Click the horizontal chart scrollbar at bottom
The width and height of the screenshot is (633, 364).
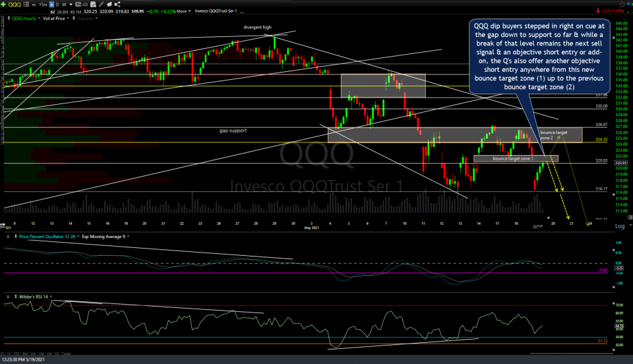pos(572,353)
